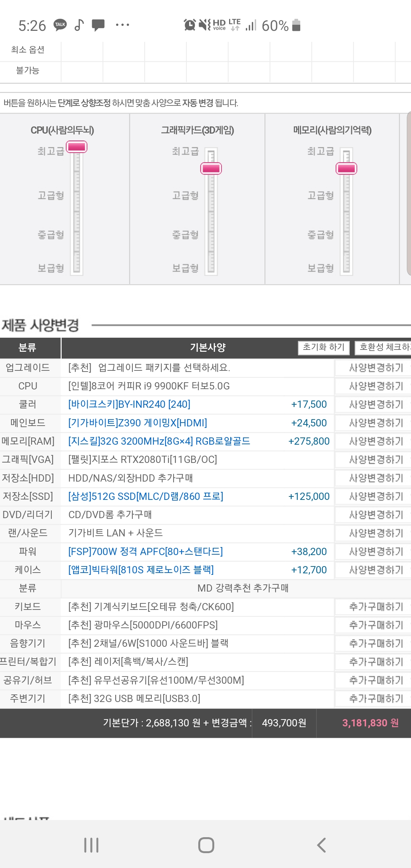Select the 유무선공유기 recommendation text

(x=156, y=680)
